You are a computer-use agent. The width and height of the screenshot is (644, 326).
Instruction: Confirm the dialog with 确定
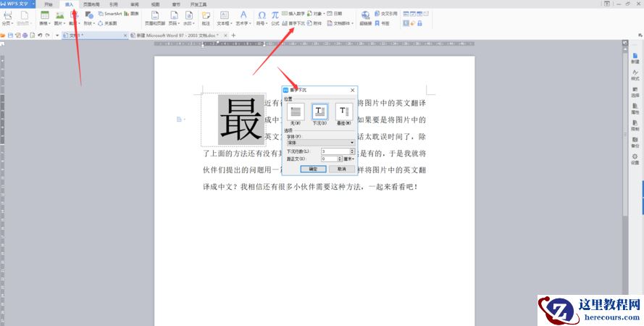pos(313,169)
